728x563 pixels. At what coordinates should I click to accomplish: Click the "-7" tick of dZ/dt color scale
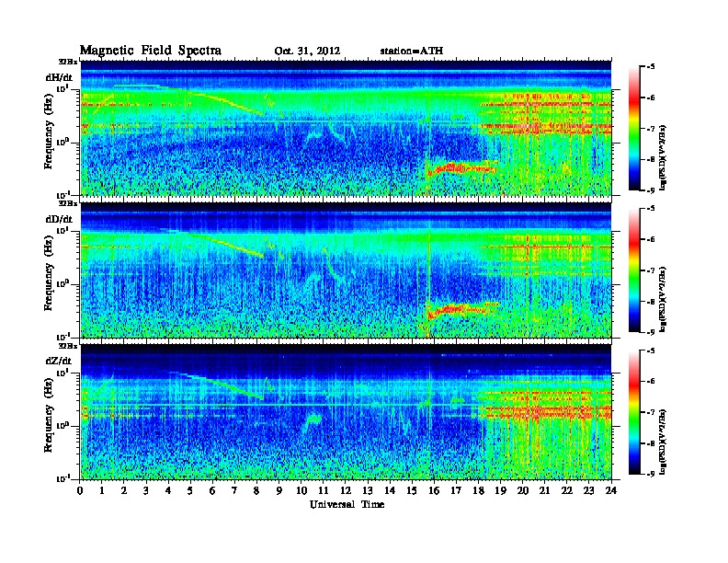click(x=651, y=412)
